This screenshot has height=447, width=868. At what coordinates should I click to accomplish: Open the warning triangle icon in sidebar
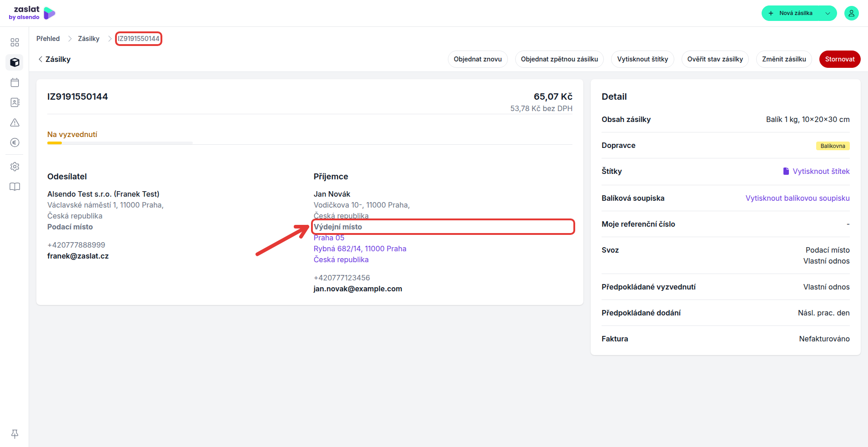pyautogui.click(x=15, y=122)
